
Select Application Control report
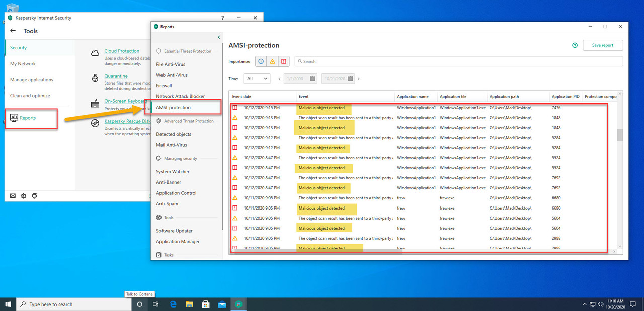coord(176,193)
